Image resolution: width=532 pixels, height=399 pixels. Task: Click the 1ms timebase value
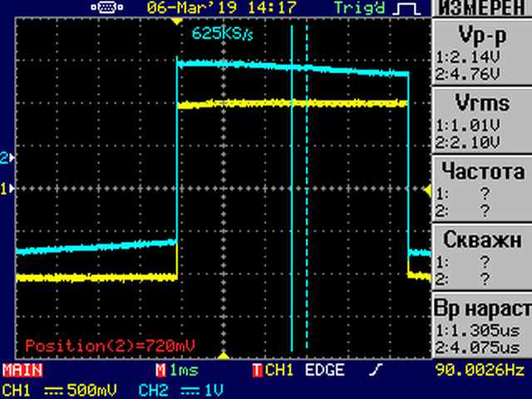[x=184, y=370]
